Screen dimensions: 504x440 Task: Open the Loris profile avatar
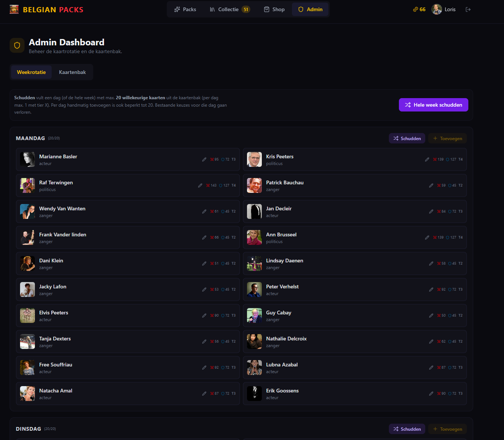(437, 9)
